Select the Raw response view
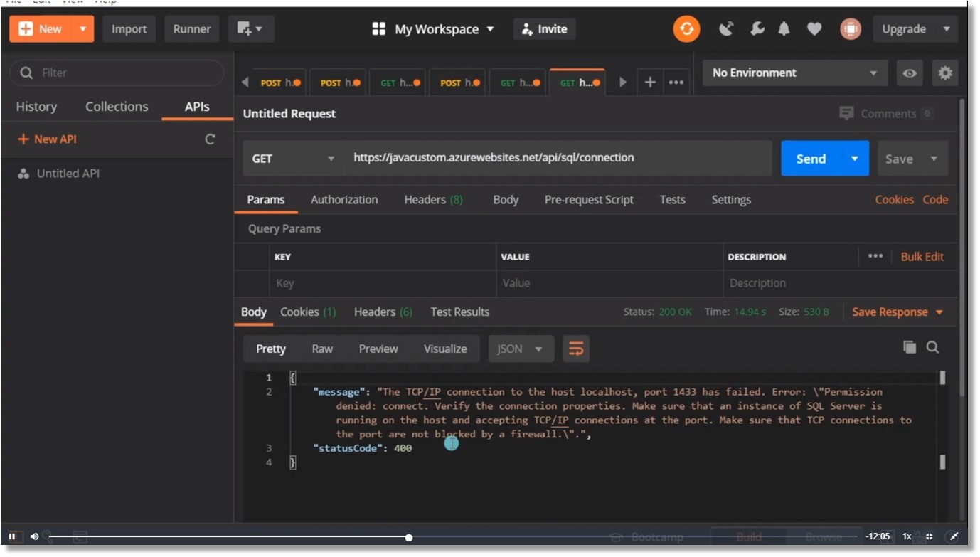The image size is (980, 557). coord(322,349)
